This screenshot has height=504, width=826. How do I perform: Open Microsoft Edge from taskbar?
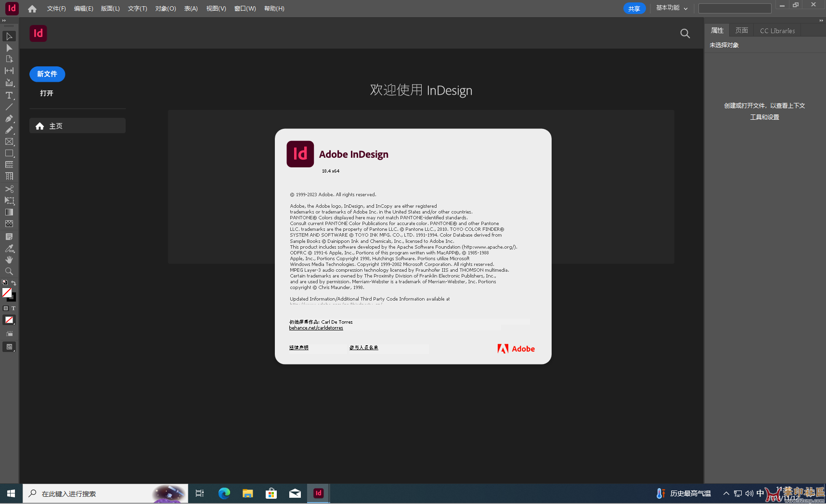(x=224, y=493)
